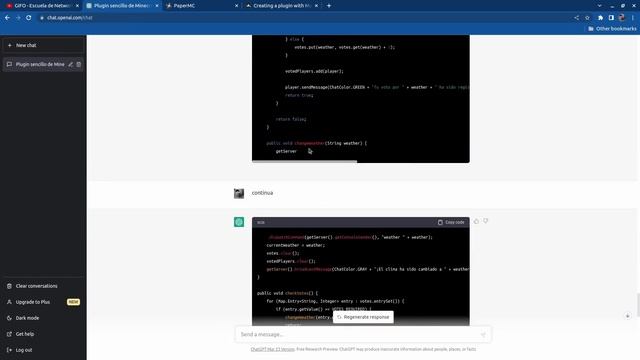Image resolution: width=640 pixels, height=360 pixels.
Task: Toggle the browser side panel icon
Action: (x=611, y=18)
